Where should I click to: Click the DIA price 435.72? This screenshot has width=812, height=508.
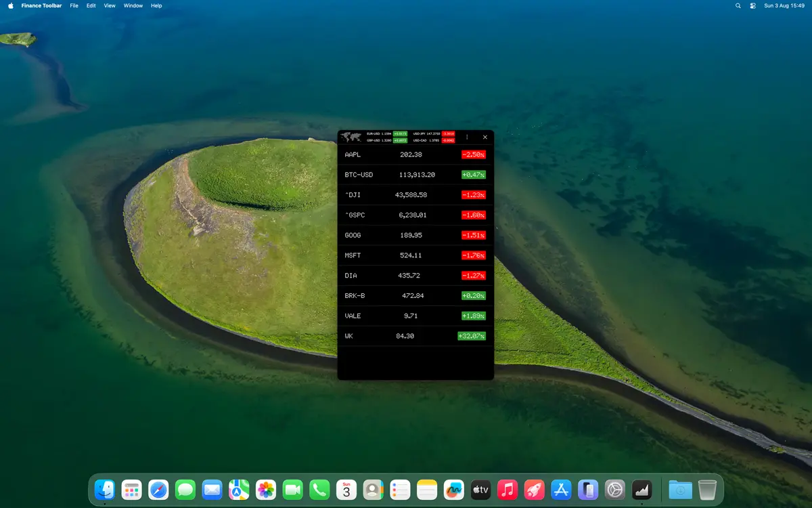pyautogui.click(x=409, y=276)
